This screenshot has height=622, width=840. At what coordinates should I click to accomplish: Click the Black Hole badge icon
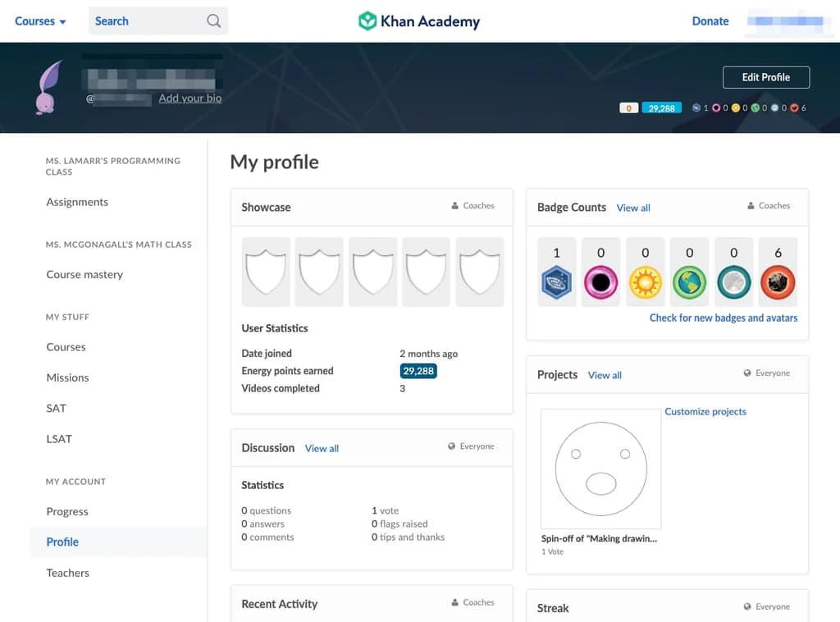[x=600, y=282]
